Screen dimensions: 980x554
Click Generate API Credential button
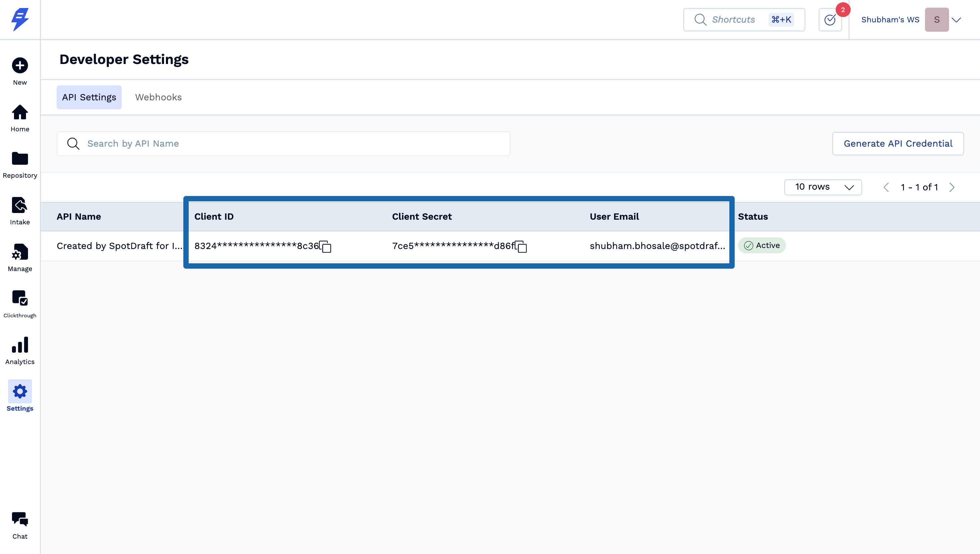click(897, 144)
